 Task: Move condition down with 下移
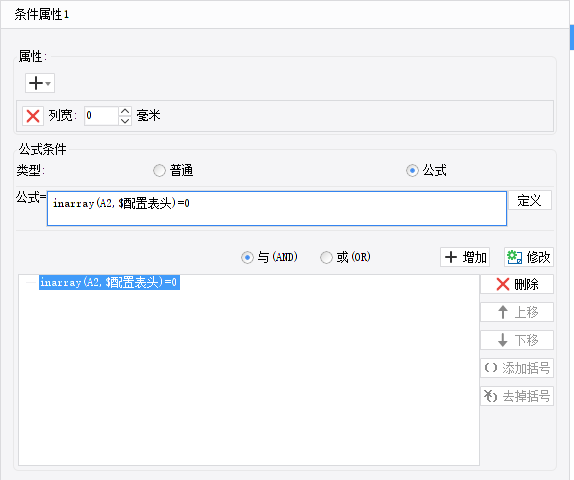click(517, 340)
